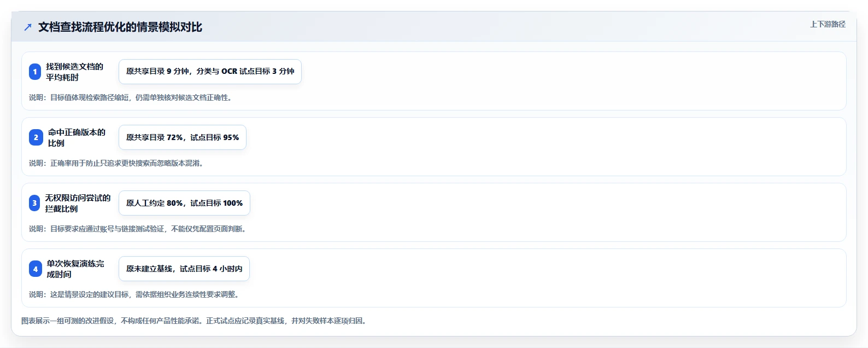Click the 上下游路径 link in the header
868x348 pixels.
click(x=828, y=24)
